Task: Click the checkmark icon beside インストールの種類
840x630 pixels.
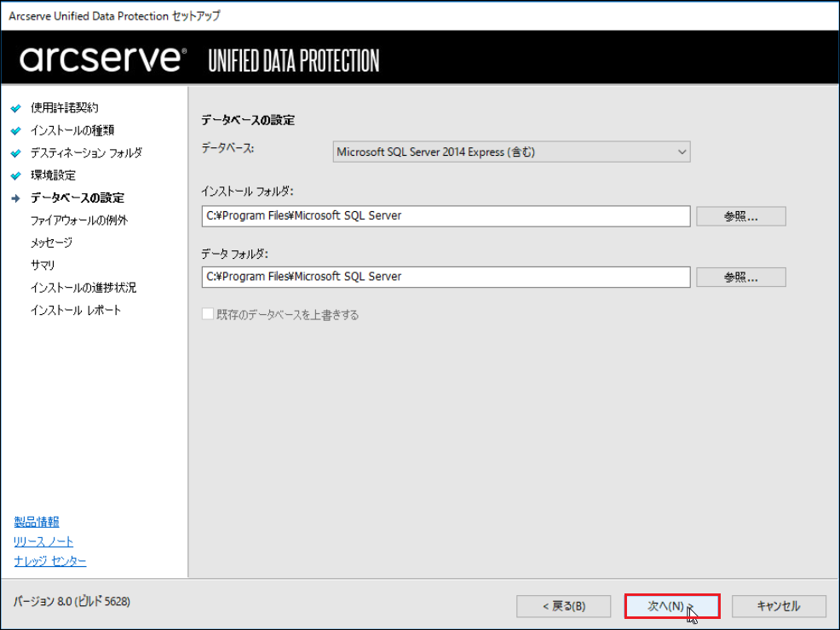Action: coord(16,130)
